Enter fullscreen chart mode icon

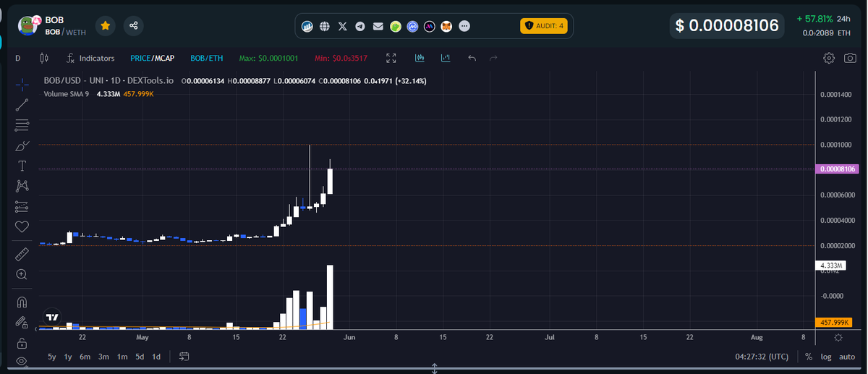[391, 58]
